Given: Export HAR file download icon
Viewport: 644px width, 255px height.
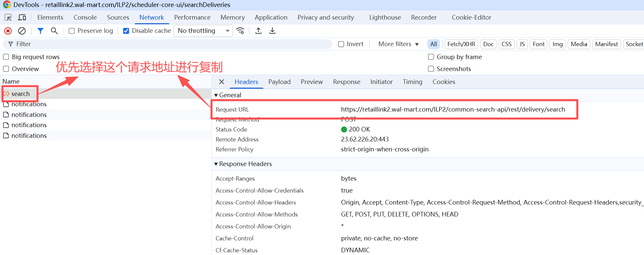Looking at the screenshot, I should (272, 31).
